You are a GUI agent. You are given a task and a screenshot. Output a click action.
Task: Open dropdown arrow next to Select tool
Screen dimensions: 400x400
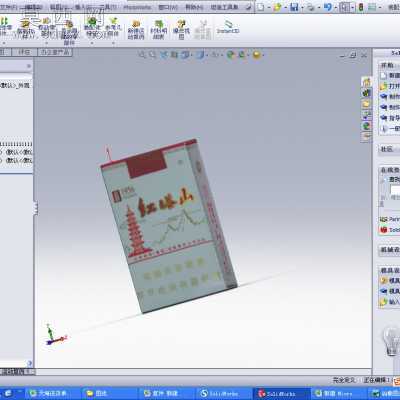(353, 7)
